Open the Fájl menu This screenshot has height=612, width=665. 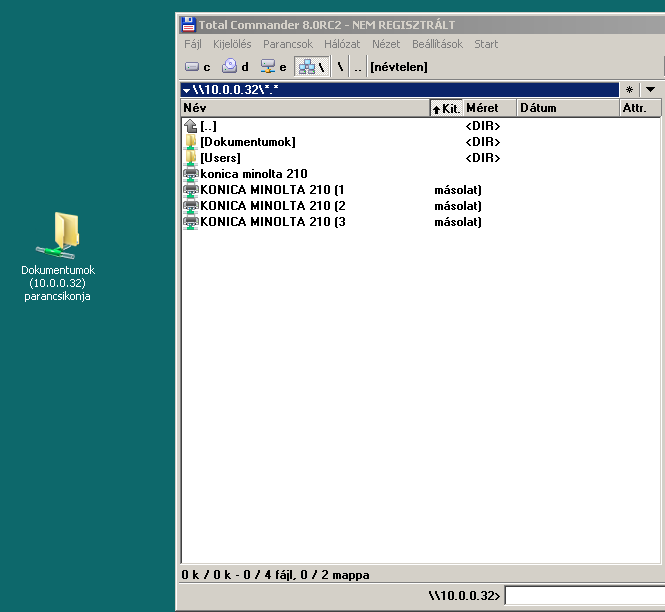point(193,44)
